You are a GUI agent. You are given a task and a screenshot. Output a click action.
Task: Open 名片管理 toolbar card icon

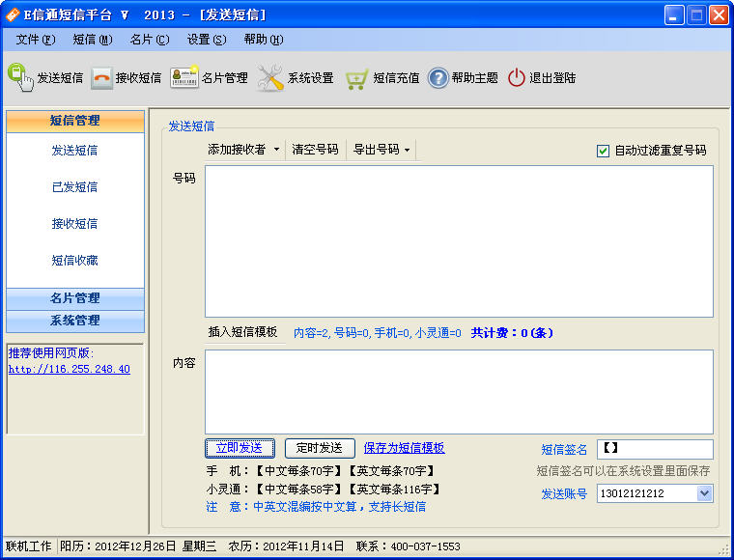click(183, 76)
